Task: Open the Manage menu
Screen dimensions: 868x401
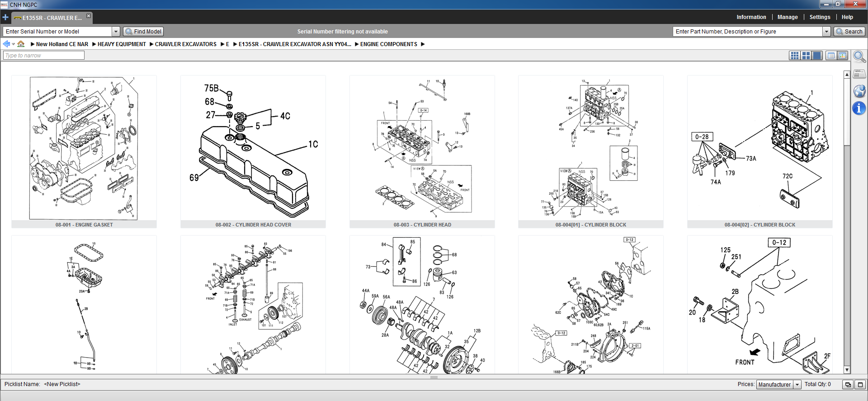Action: click(788, 17)
